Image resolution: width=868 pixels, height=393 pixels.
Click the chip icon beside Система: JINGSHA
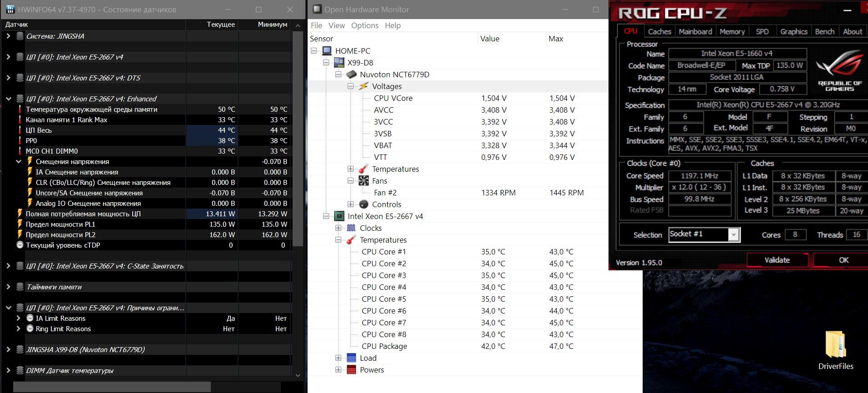coord(20,36)
